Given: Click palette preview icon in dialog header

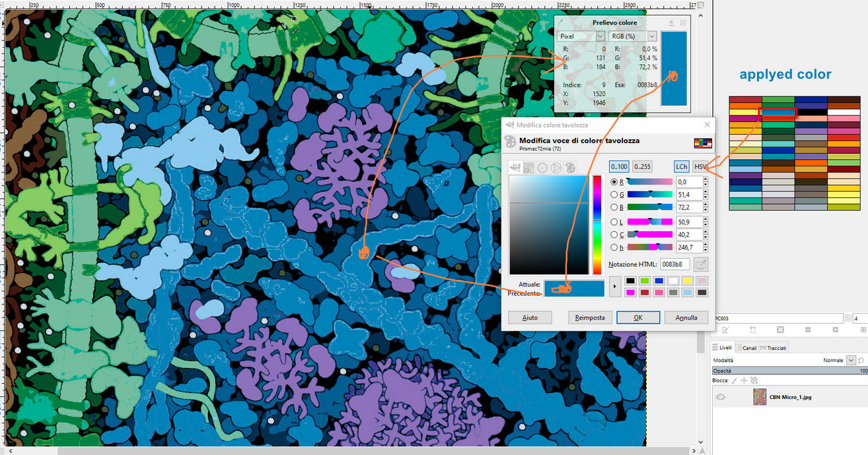Looking at the screenshot, I should pyautogui.click(x=702, y=143).
